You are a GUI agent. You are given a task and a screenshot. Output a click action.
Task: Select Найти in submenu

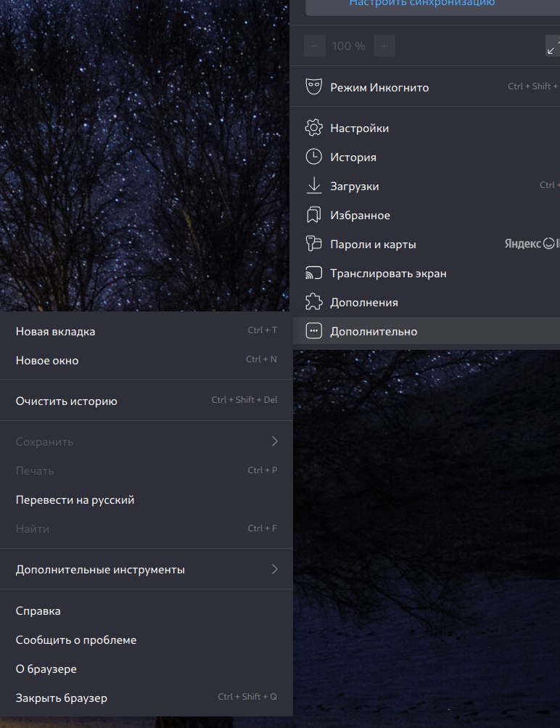tap(146, 528)
